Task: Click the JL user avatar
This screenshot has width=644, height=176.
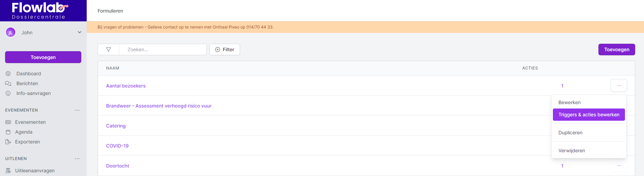Action: click(x=11, y=33)
